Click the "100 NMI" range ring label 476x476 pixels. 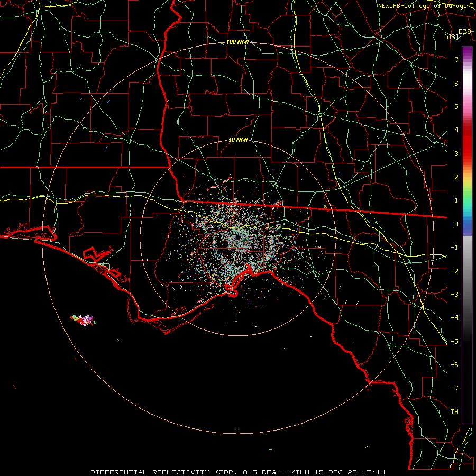(x=237, y=42)
